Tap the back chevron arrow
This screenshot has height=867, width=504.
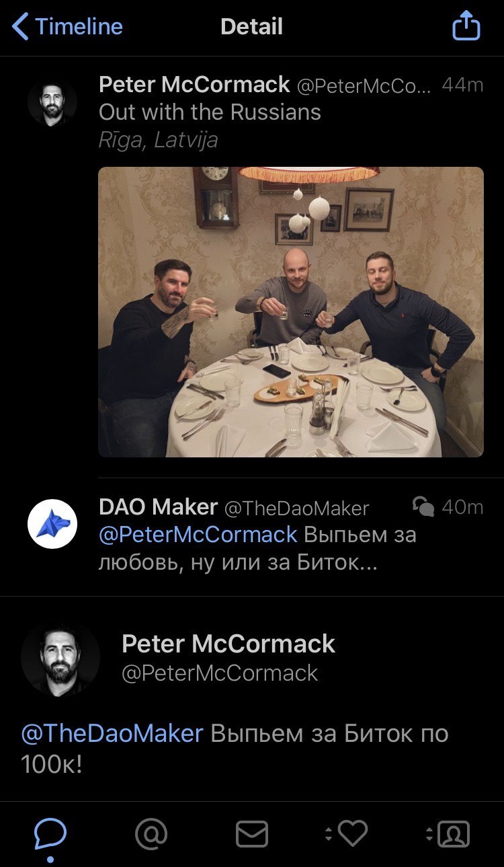21,27
